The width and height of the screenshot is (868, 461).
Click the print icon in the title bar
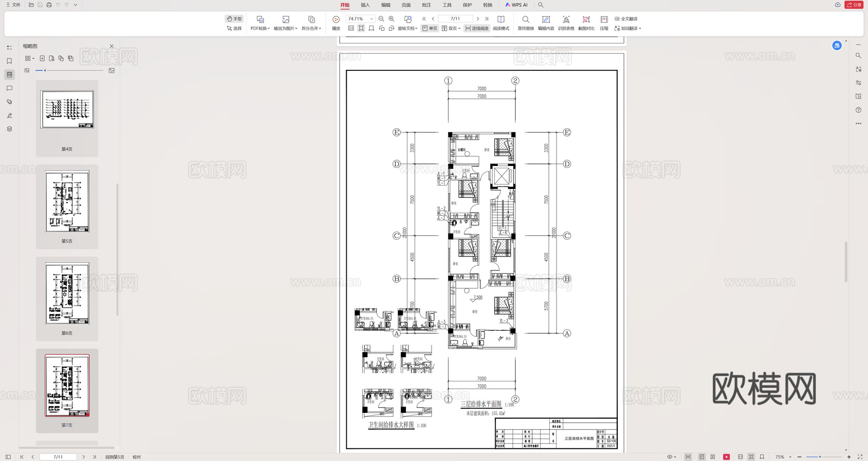[x=49, y=5]
